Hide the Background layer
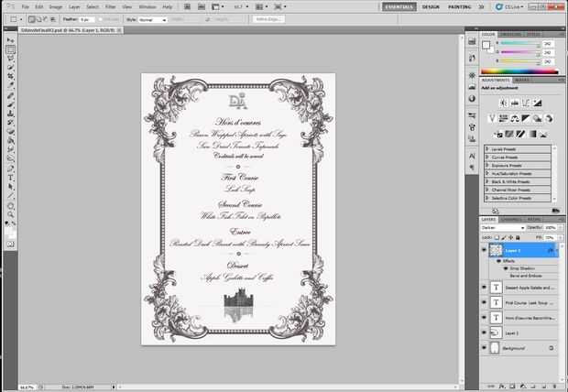Viewport: 568px width, 392px height. pyautogui.click(x=485, y=348)
